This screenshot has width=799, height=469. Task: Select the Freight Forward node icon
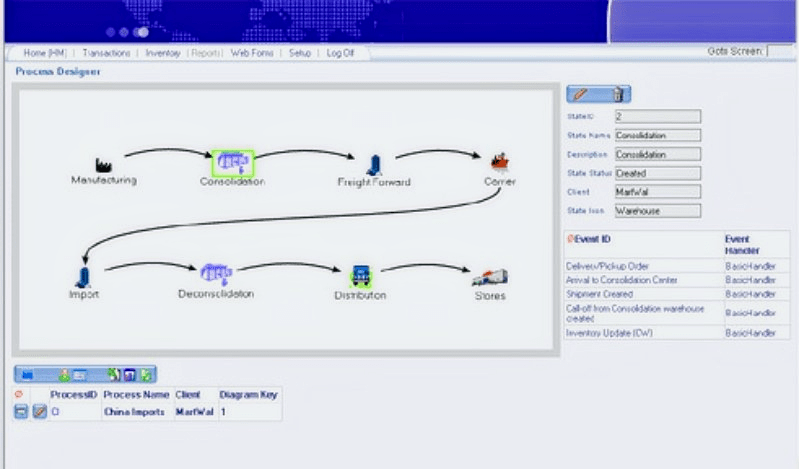click(x=374, y=165)
